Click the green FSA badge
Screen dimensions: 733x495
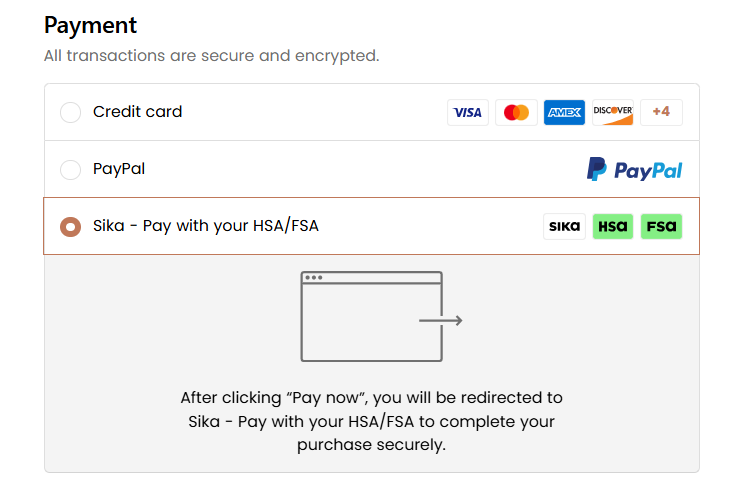click(x=661, y=226)
